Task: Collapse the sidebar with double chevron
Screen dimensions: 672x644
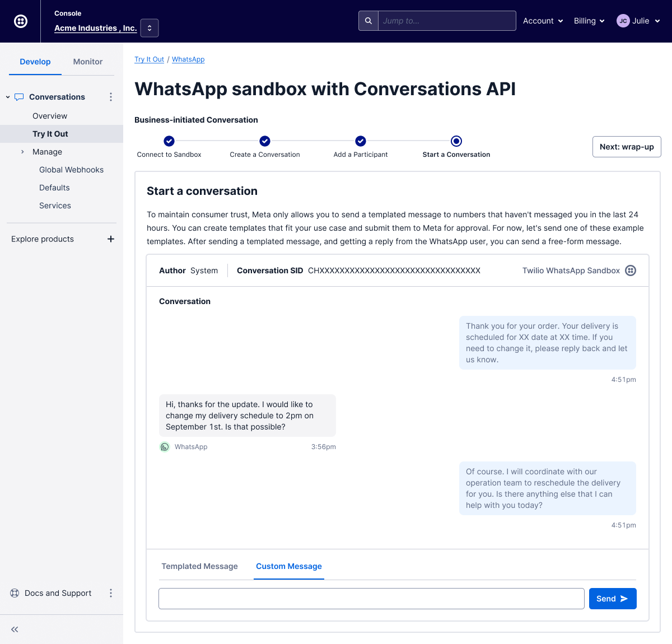Action: (15, 629)
